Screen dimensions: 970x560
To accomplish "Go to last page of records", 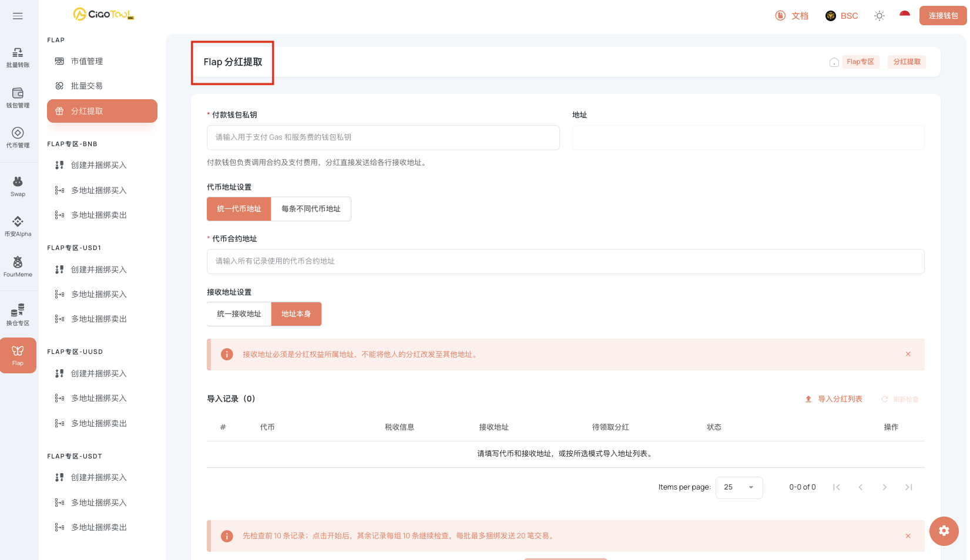I will click(909, 487).
